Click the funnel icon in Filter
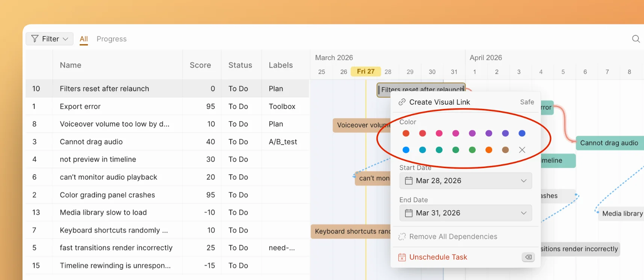Viewport: 644px width, 280px height. 35,39
